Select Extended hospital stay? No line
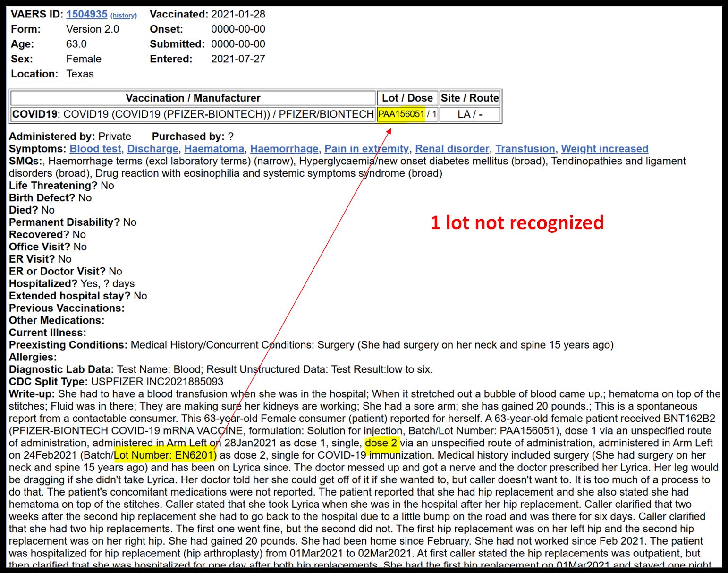 [78, 296]
